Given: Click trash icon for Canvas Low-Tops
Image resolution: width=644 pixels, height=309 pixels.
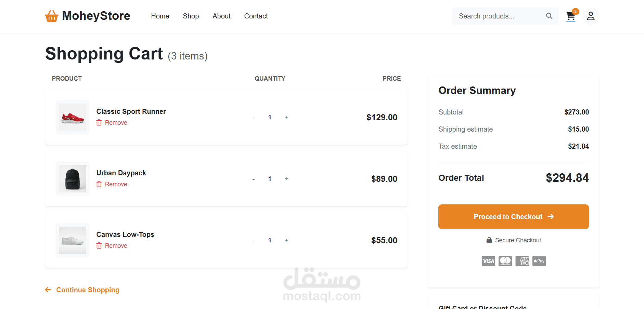Looking at the screenshot, I should pyautogui.click(x=99, y=246).
